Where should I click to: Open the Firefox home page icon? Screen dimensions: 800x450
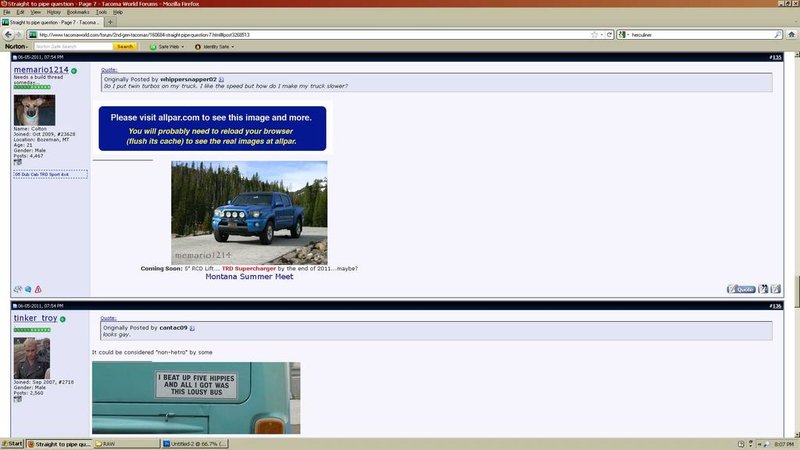point(791,35)
